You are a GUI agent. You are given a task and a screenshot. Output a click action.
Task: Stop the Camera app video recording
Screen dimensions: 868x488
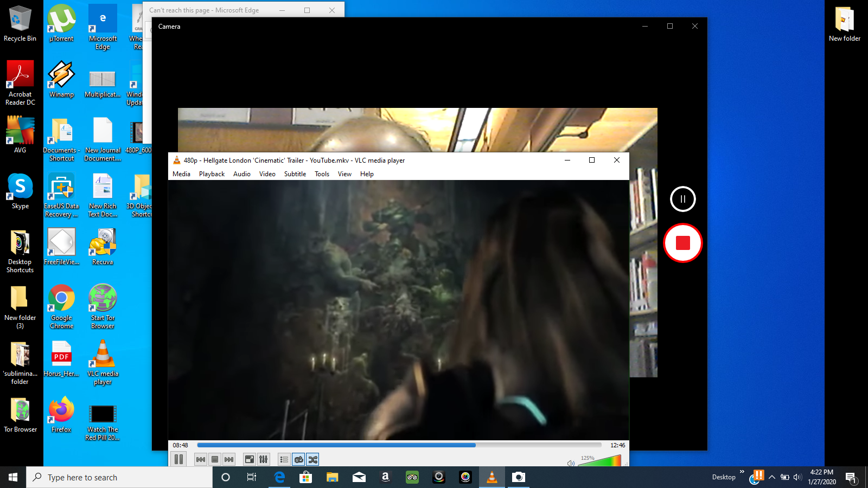[682, 243]
